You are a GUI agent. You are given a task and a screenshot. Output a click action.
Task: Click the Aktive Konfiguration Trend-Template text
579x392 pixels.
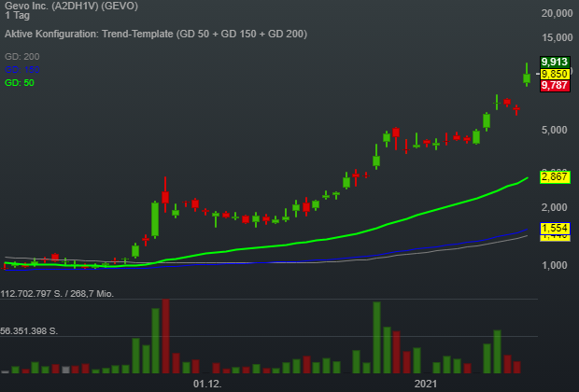tap(156, 34)
